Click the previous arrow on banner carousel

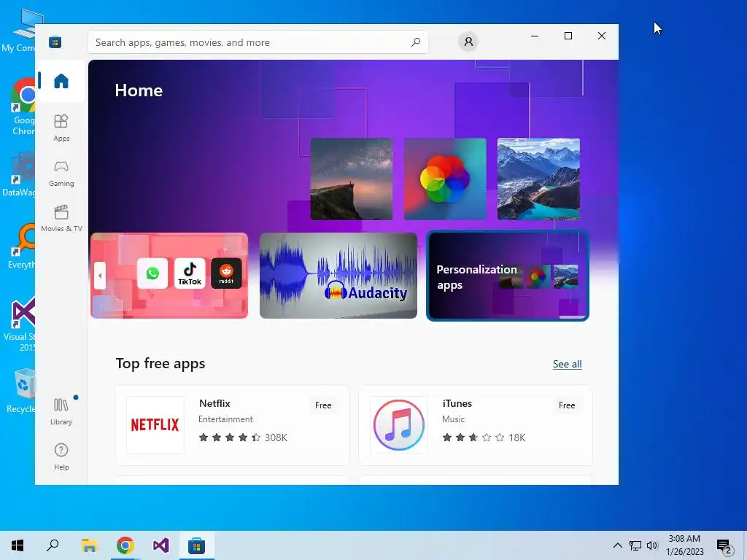click(x=99, y=275)
